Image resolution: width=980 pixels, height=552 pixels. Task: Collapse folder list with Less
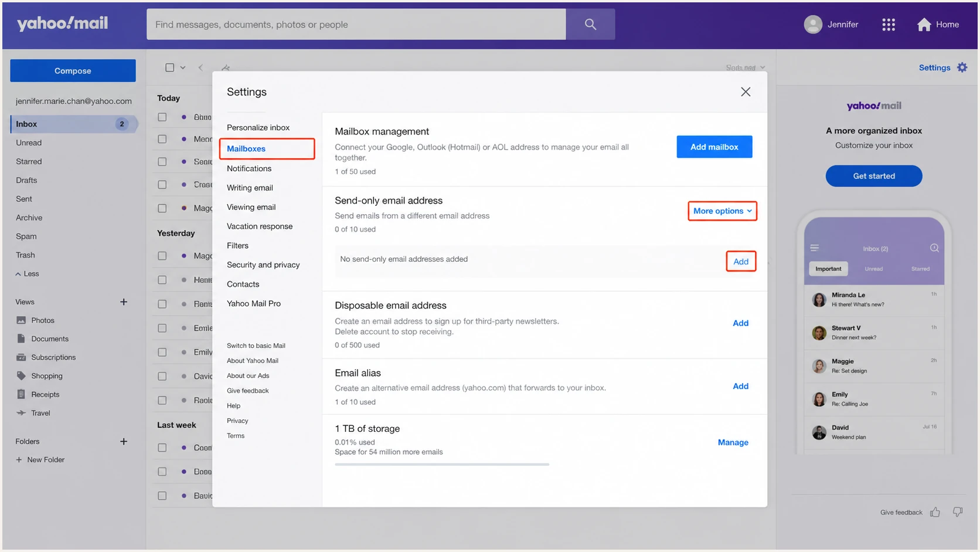coord(27,274)
